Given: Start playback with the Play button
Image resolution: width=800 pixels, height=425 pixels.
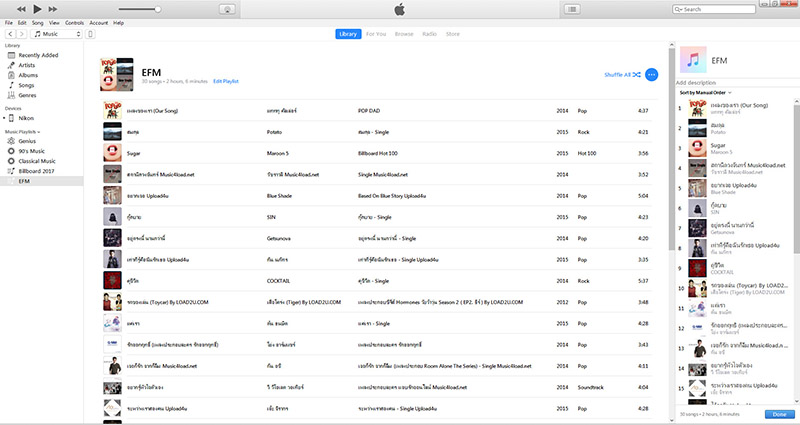Looking at the screenshot, I should pyautogui.click(x=37, y=9).
